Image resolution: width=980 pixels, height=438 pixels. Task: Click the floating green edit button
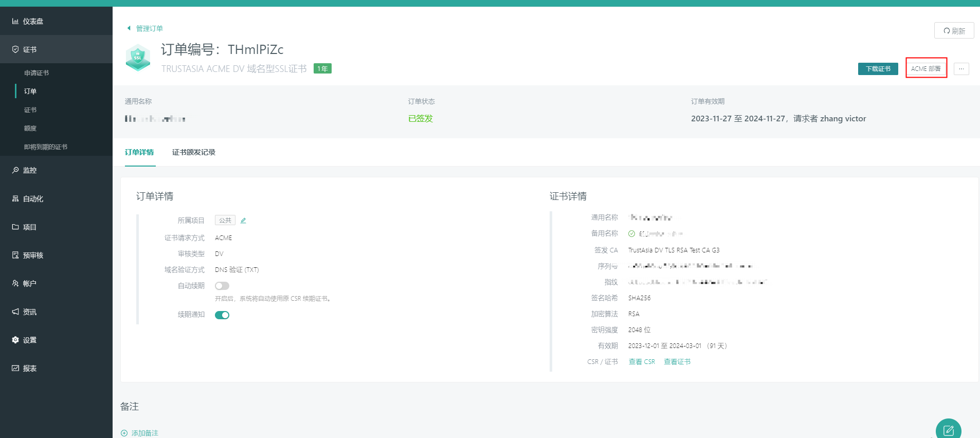(x=949, y=429)
